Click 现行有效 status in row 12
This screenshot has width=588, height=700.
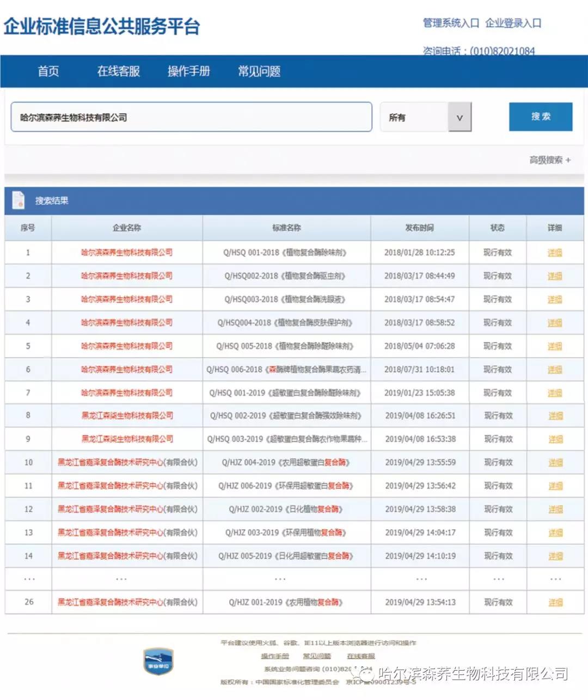pos(499,509)
